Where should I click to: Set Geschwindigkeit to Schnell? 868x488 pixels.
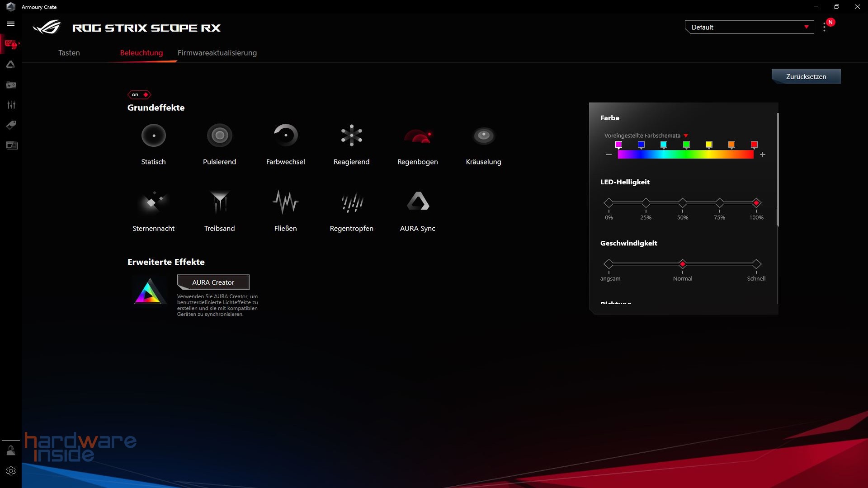[756, 264]
